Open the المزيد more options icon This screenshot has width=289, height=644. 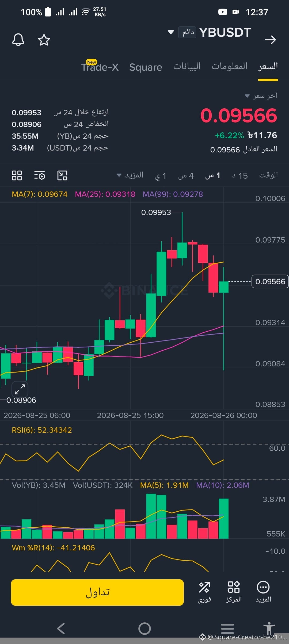click(263, 592)
